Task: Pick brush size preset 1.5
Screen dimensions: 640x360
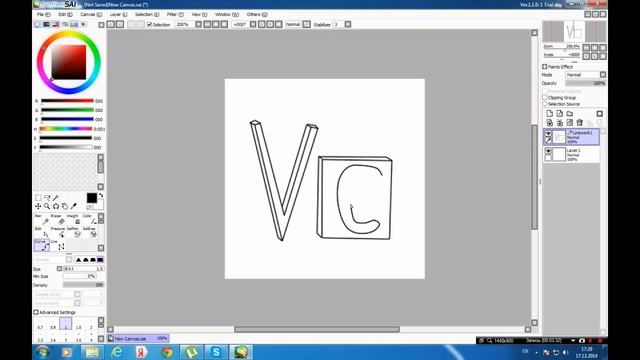Action: point(78,324)
